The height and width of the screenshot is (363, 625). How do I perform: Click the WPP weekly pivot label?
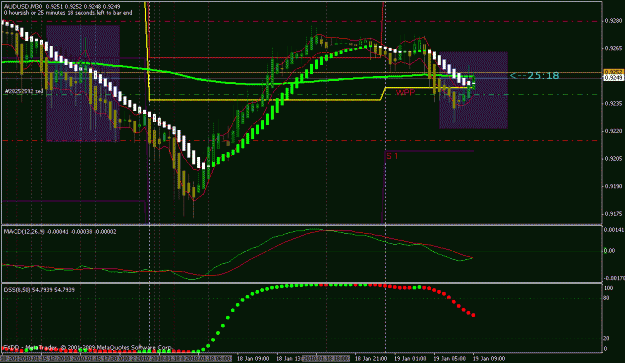405,92
